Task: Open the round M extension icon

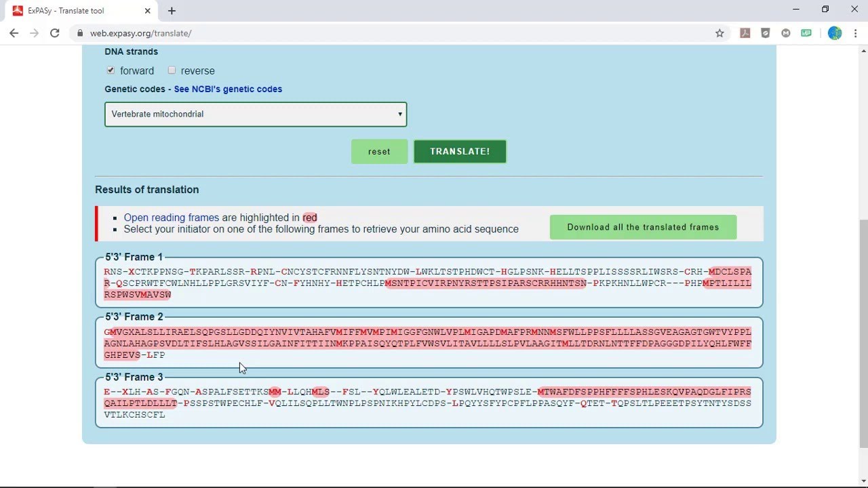Action: pyautogui.click(x=786, y=33)
